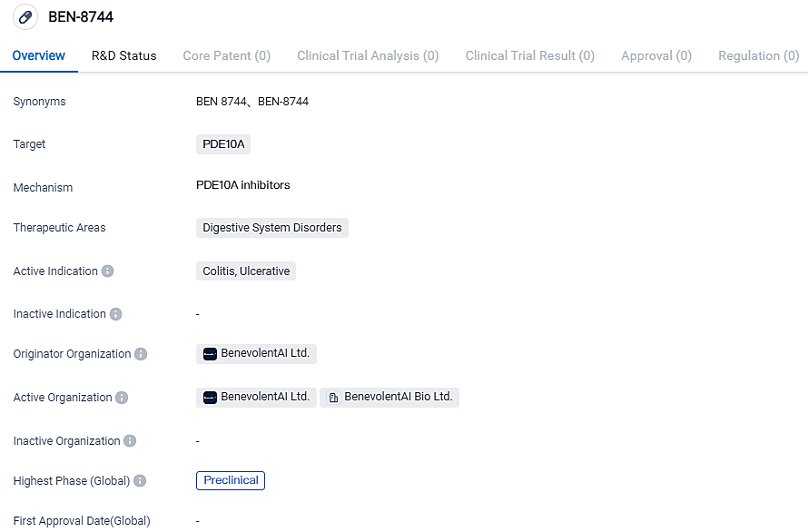Go to the Clinical Trial Result (0) tab
Viewport: 808px width, 532px height.
point(529,55)
